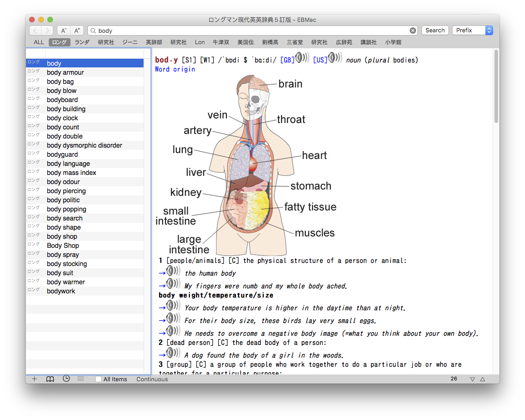The image size is (525, 420).
Task: Open the Word origin link
Action: coord(175,69)
